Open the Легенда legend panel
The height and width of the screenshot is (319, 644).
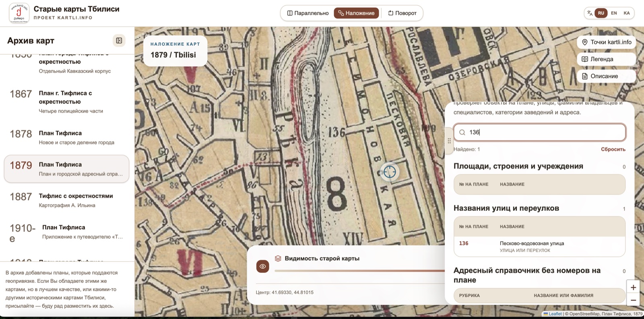(x=607, y=59)
